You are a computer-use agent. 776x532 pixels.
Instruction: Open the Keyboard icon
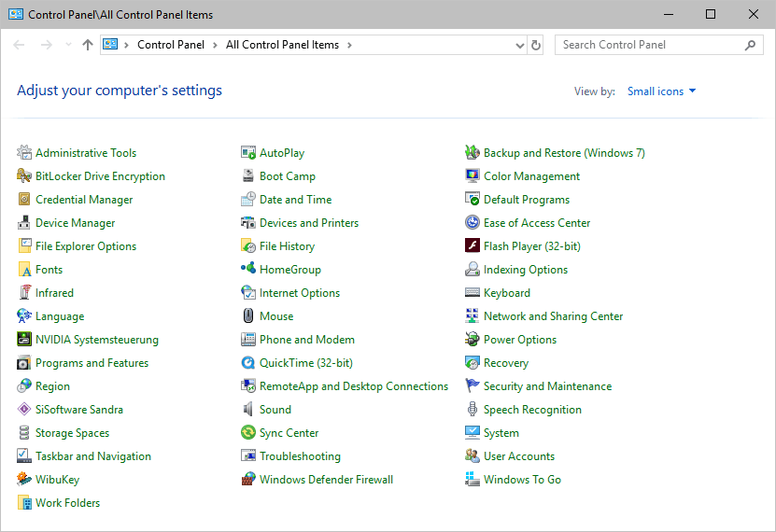473,292
